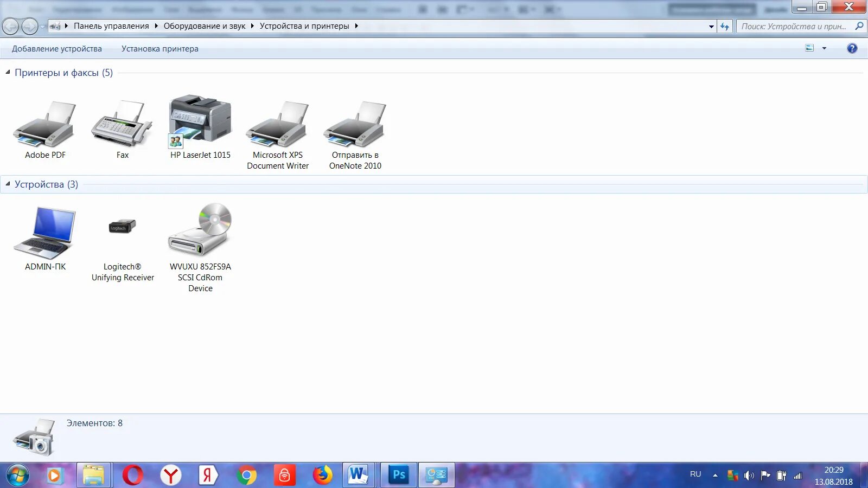Select the Fax device icon
This screenshot has width=868, height=488.
pyautogui.click(x=122, y=124)
